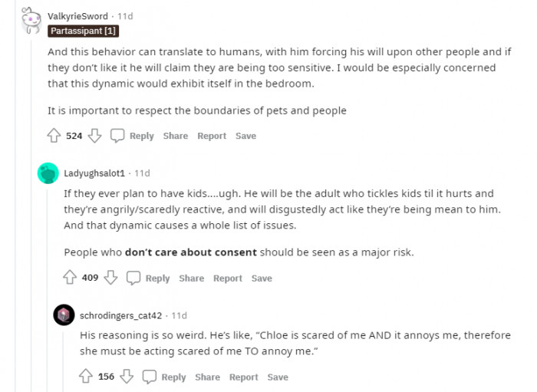Share ValkyrieSword's comment
The width and height of the screenshot is (537, 392).
(176, 136)
